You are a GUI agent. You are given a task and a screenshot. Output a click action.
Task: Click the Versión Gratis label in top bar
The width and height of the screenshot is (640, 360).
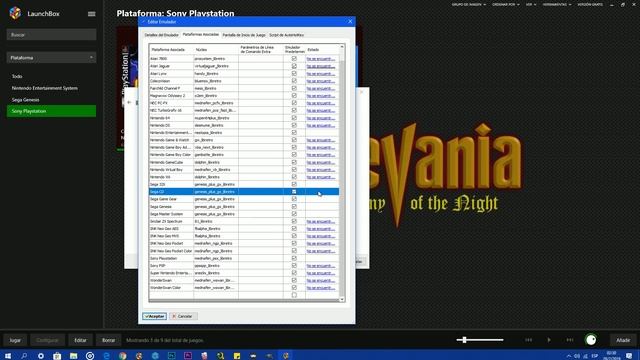[590, 4]
